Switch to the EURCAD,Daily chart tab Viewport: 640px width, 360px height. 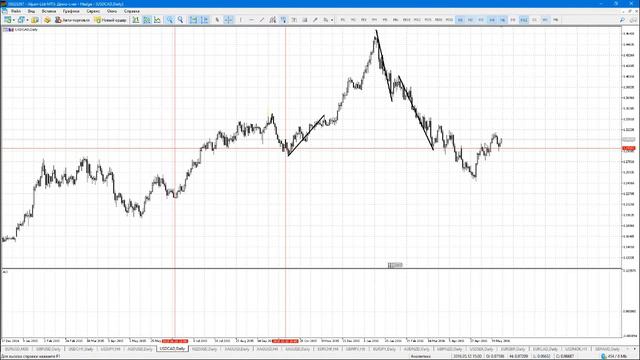click(x=545, y=349)
